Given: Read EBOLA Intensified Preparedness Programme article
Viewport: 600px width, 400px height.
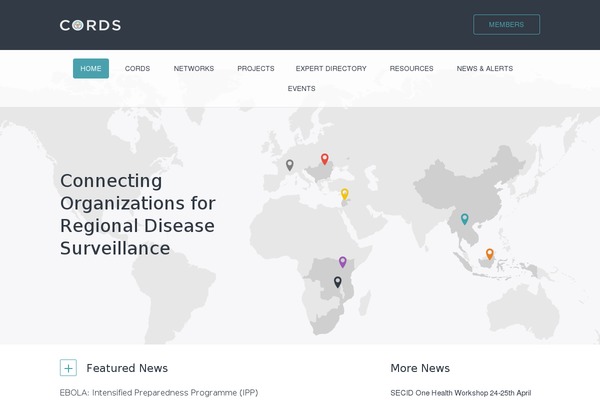Looking at the screenshot, I should click(x=158, y=393).
